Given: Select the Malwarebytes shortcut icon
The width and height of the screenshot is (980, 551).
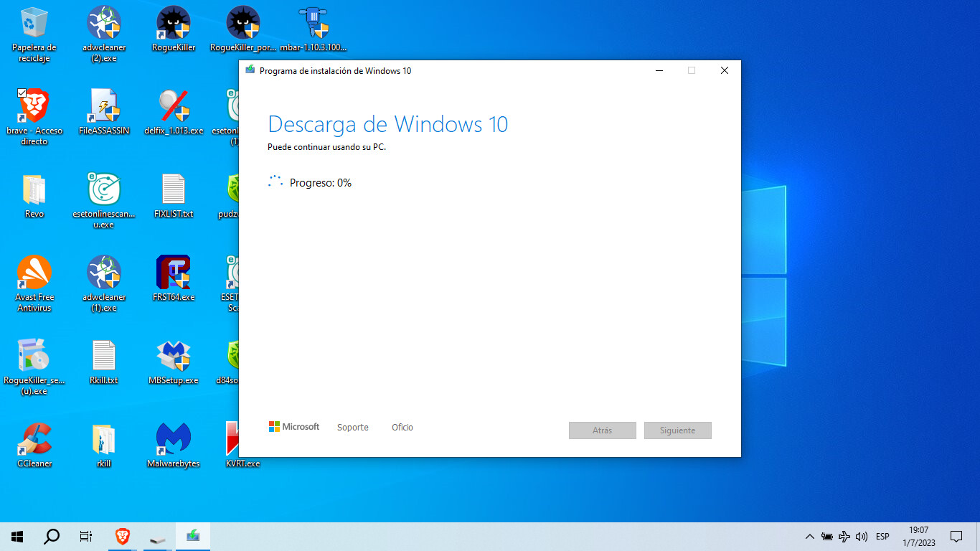Looking at the screenshot, I should [x=174, y=446].
